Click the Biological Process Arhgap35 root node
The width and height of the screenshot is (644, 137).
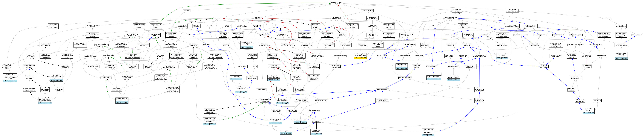click(337, 3)
